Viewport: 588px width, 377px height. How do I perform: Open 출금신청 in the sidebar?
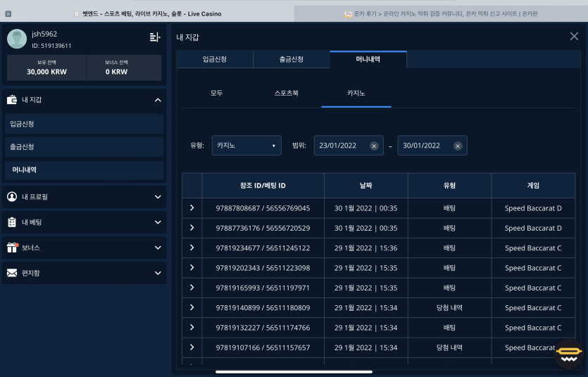pos(85,147)
